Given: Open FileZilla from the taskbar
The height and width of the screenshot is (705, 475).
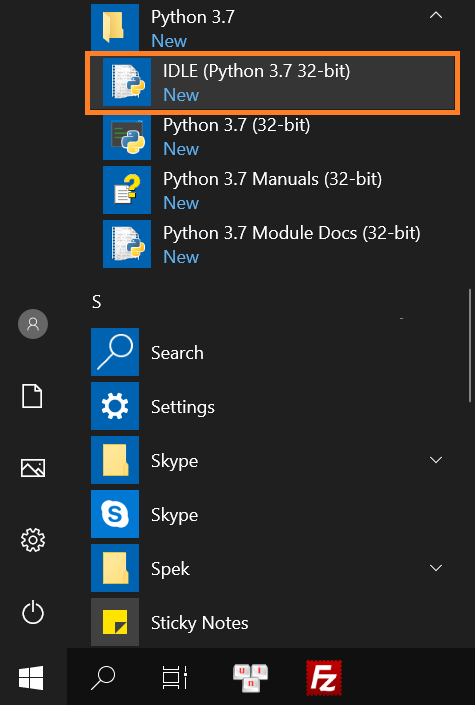Looking at the screenshot, I should 323,678.
